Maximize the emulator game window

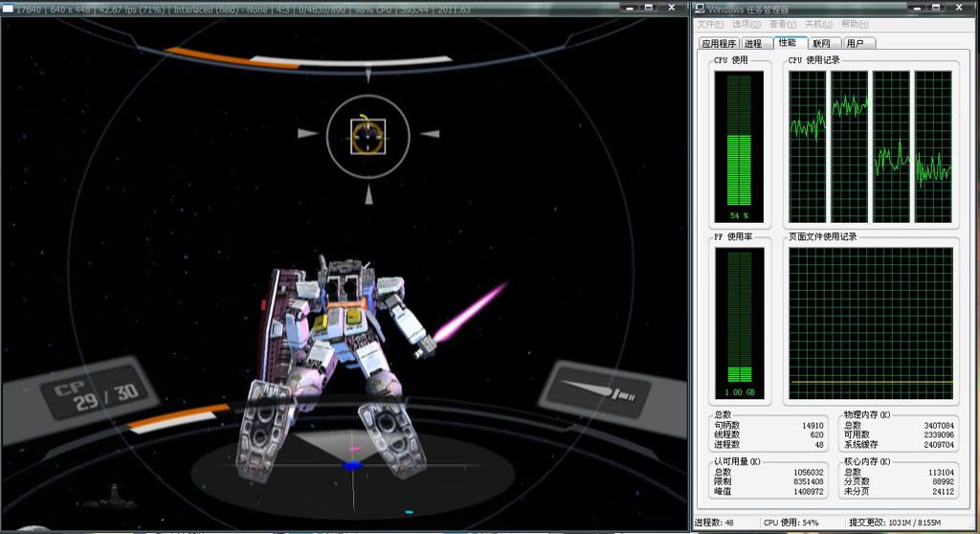(x=648, y=8)
